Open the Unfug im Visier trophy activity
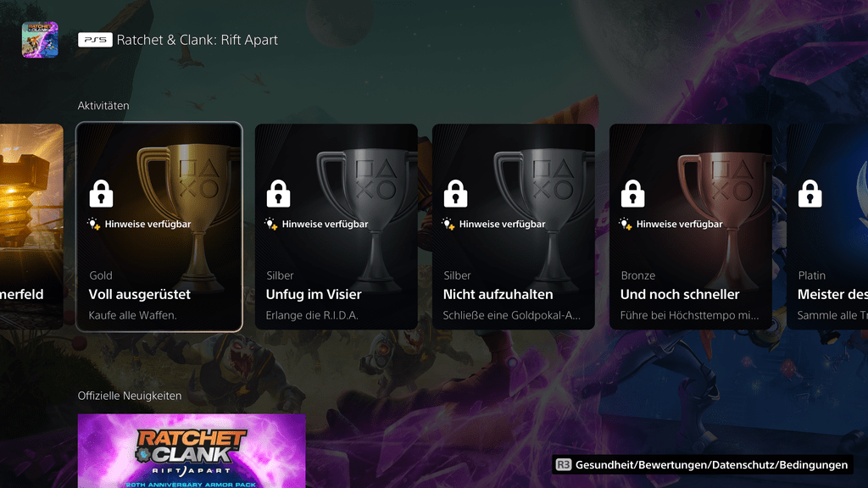The height and width of the screenshot is (488, 868). (x=337, y=227)
